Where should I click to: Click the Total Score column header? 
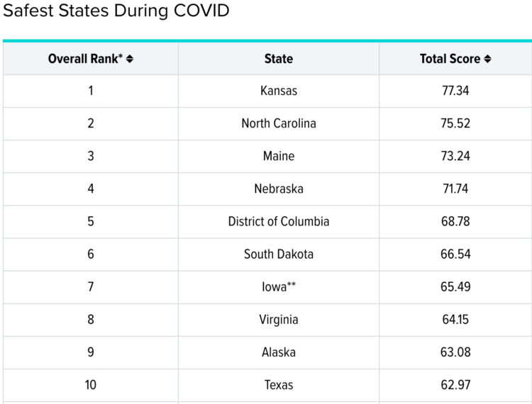pyautogui.click(x=455, y=59)
